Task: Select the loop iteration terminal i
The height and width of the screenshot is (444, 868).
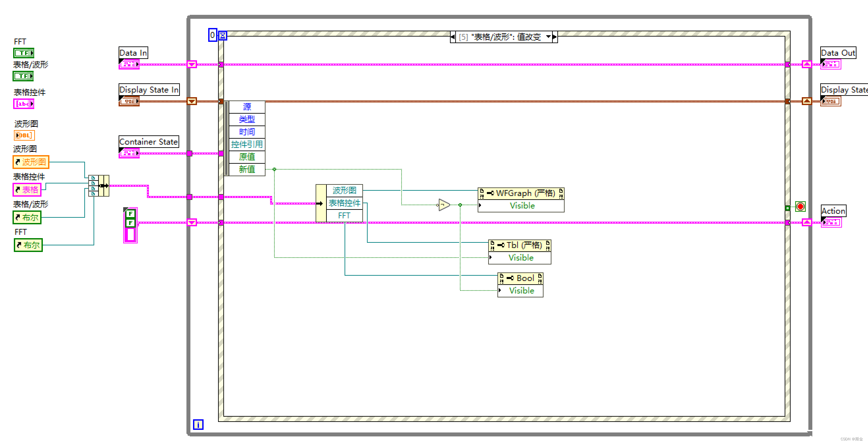Action: [198, 425]
